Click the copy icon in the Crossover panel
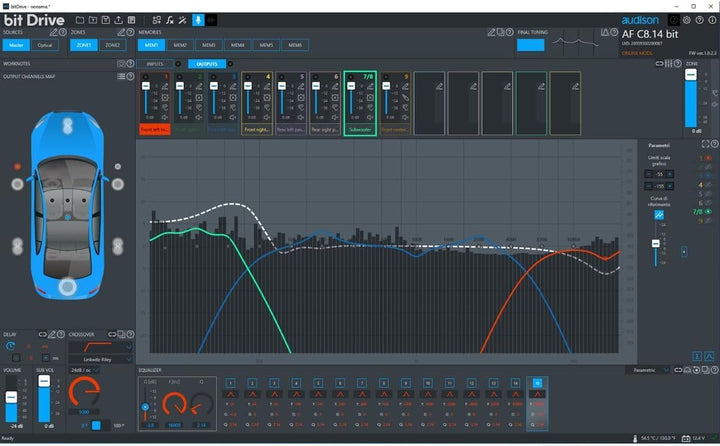Viewport: 720px width, 446px height. [x=121, y=334]
